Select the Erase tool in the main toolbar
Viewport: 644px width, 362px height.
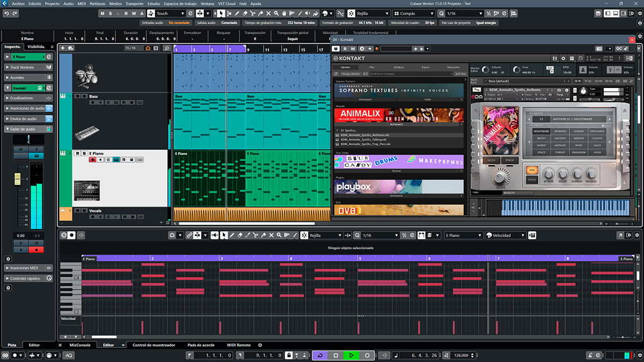pos(245,13)
